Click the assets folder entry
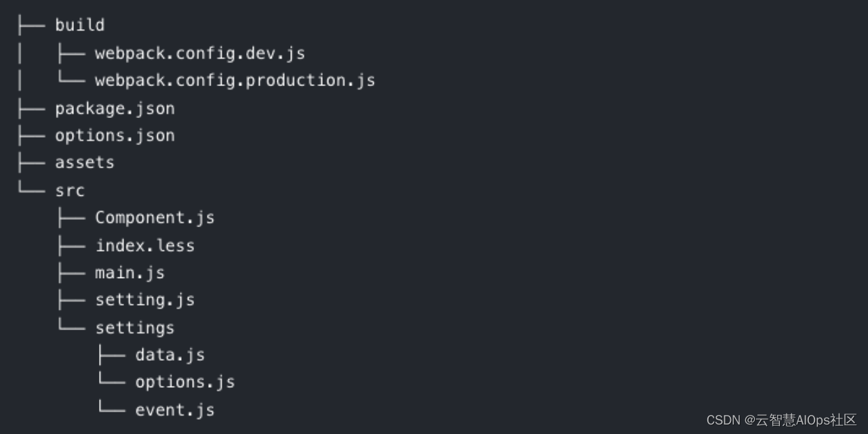Image resolution: width=868 pixels, height=434 pixels. (x=85, y=163)
